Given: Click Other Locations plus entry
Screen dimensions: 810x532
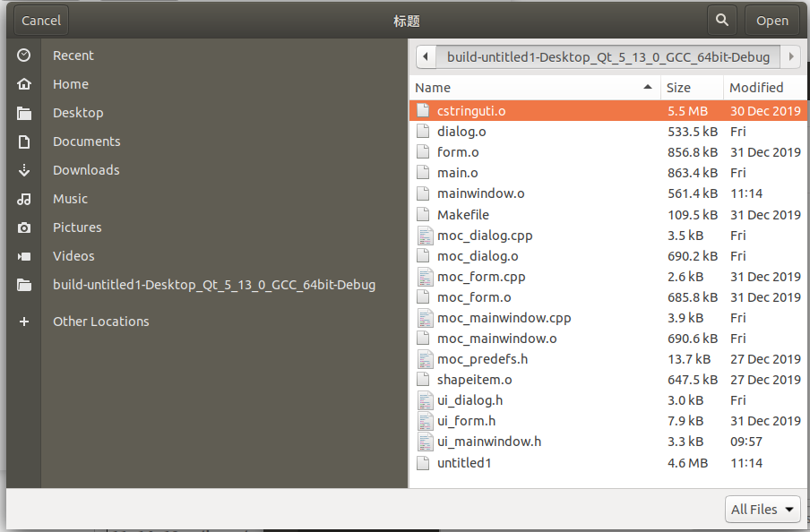Looking at the screenshot, I should click(x=24, y=321).
